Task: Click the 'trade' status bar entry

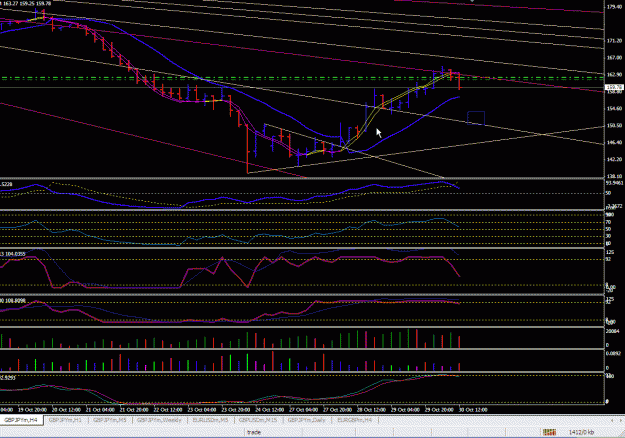Action: click(254, 432)
